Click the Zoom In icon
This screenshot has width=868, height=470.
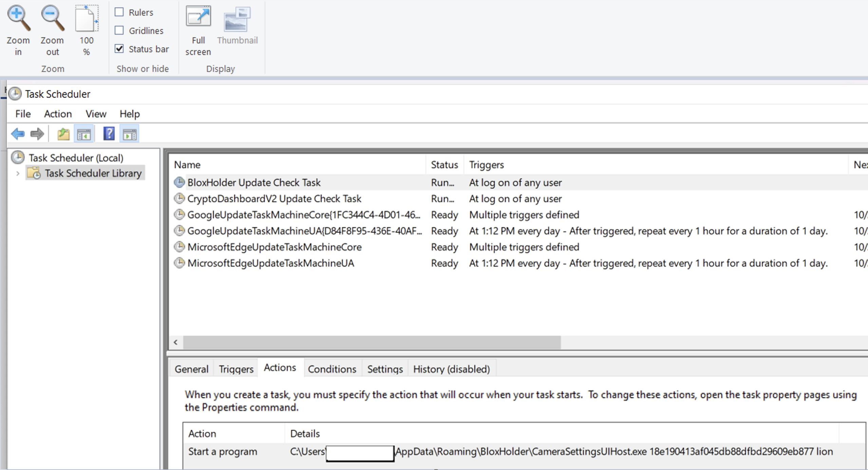pyautogui.click(x=18, y=17)
